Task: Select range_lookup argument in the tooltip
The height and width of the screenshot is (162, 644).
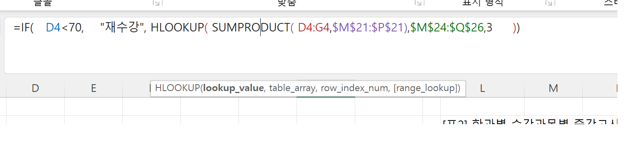Action: (426, 88)
